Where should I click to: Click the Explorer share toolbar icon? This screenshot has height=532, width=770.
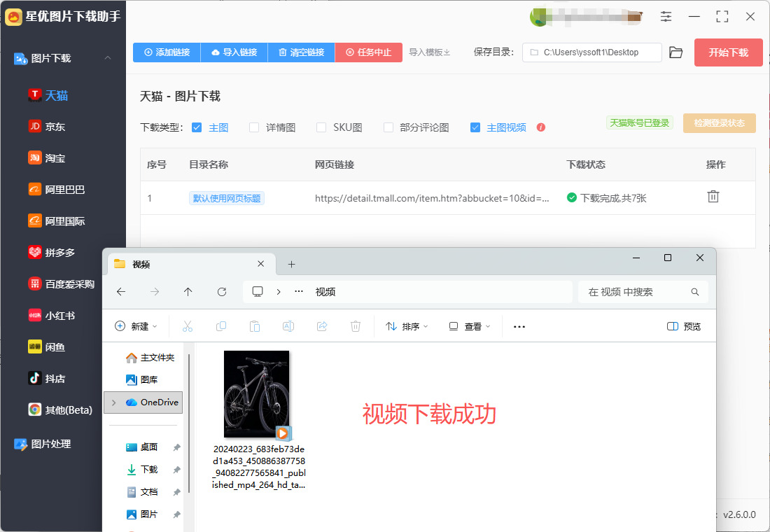tap(322, 326)
